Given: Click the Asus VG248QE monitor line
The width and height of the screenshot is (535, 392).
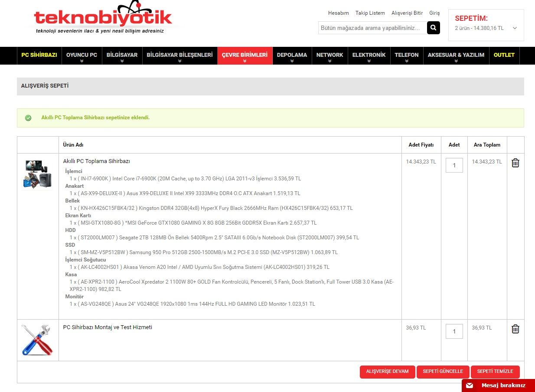Looking at the screenshot, I should pyautogui.click(x=192, y=304).
